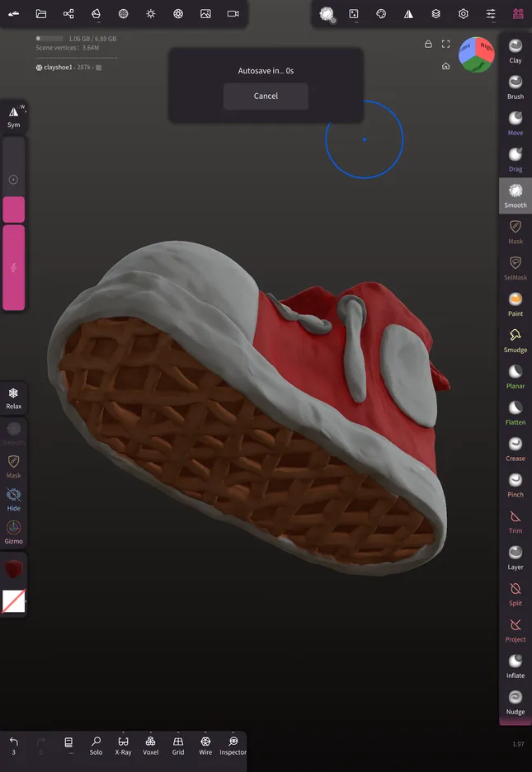Click the dimmed Mask shortcut on left panel
This screenshot has width=532, height=772.
[14, 467]
